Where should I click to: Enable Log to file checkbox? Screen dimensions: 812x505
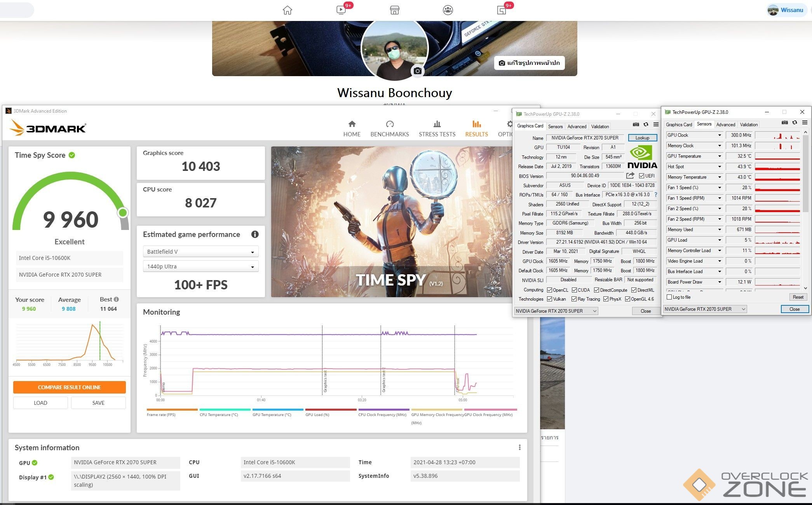(x=669, y=297)
